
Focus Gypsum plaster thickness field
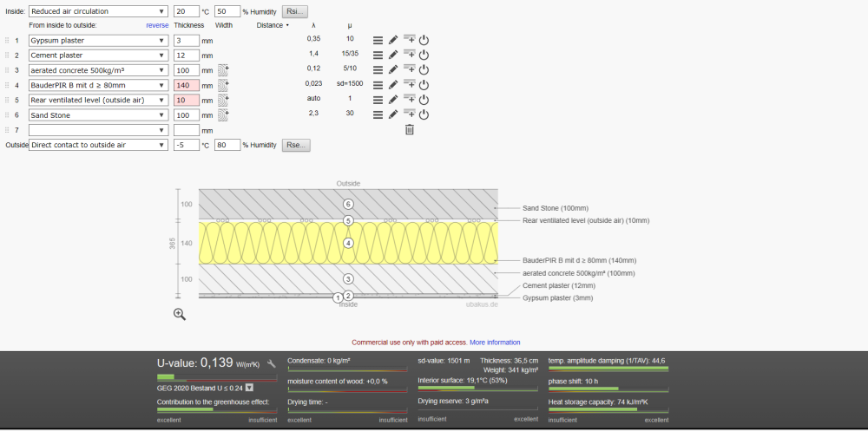[x=186, y=41]
